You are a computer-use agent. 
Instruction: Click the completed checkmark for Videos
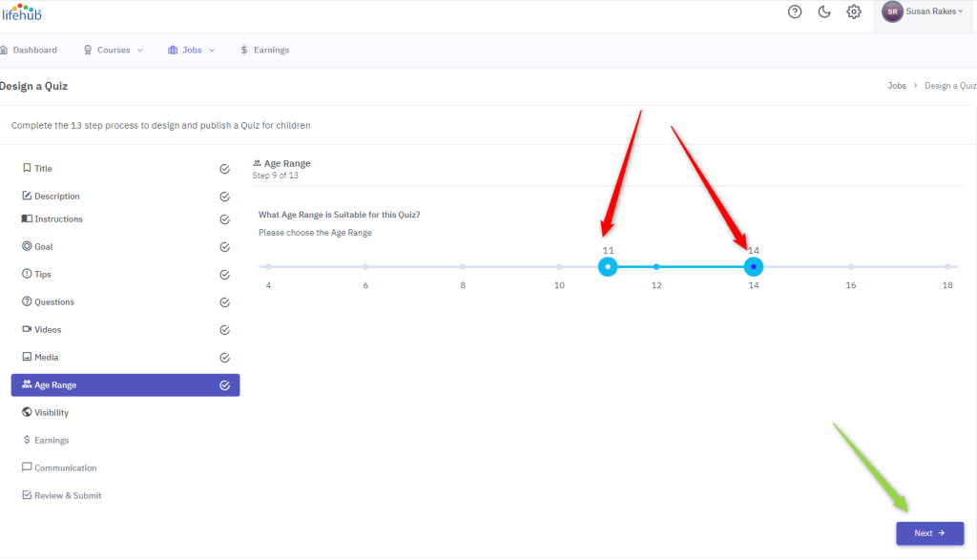click(225, 330)
